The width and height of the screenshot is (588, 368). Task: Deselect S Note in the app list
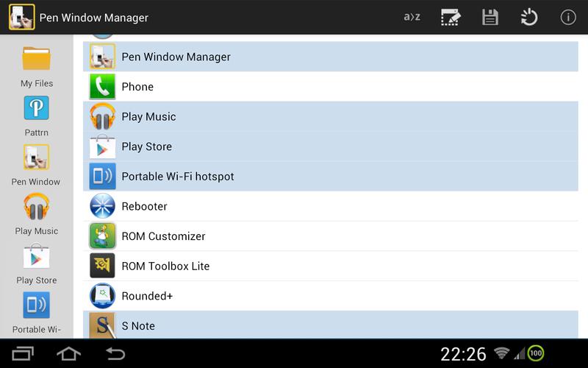pyautogui.click(x=331, y=325)
